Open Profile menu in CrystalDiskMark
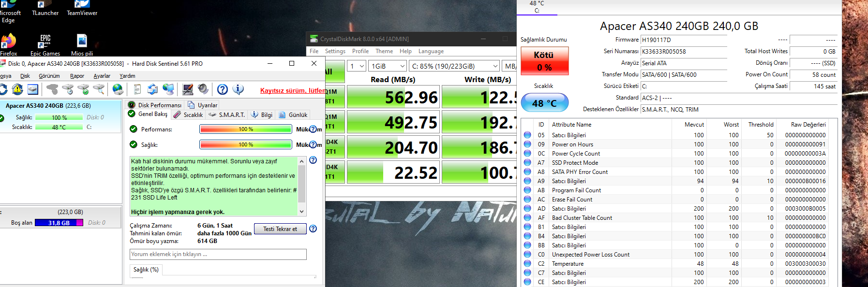This screenshot has height=287, width=868. pos(360,51)
